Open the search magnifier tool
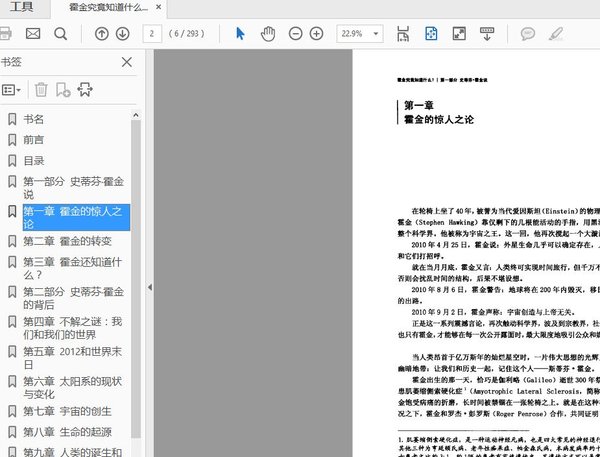The image size is (600, 457). tap(61, 34)
